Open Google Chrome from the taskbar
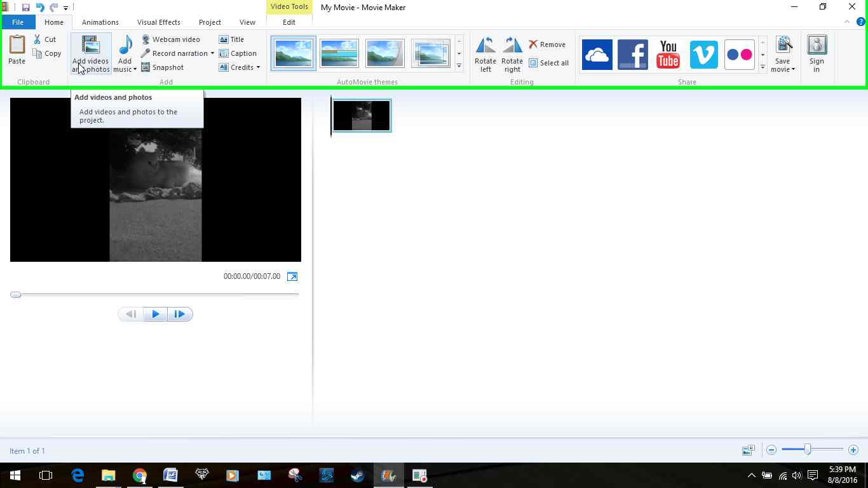868x488 pixels. (140, 475)
